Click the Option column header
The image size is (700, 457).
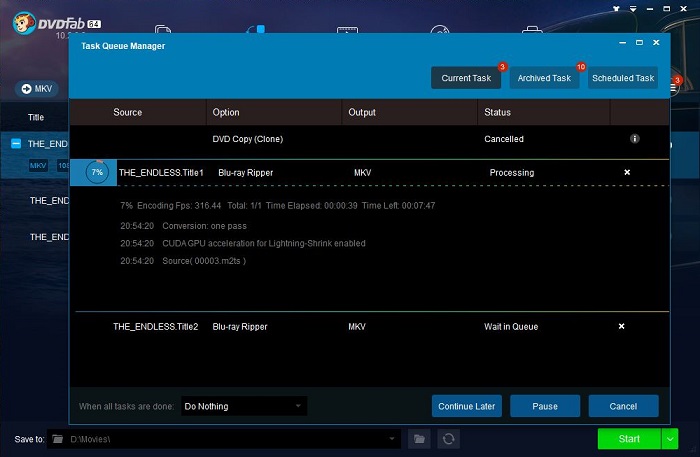[x=226, y=112]
